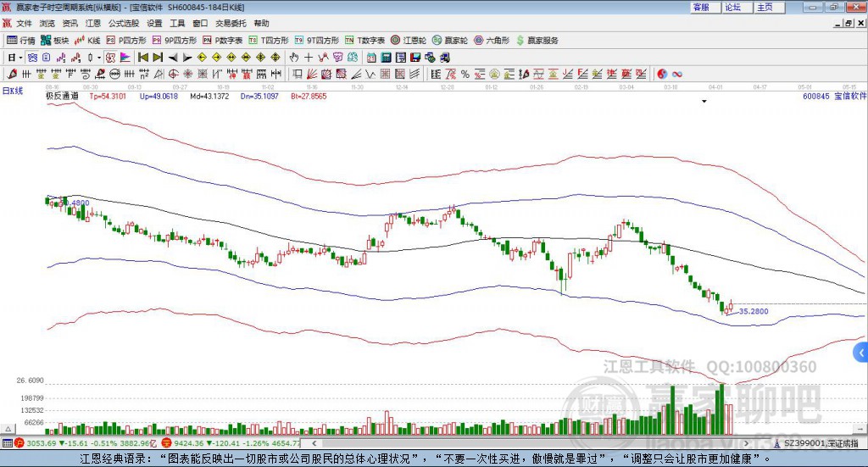Open the 板块 sector view
This screenshot has height=467, width=868.
54,41
